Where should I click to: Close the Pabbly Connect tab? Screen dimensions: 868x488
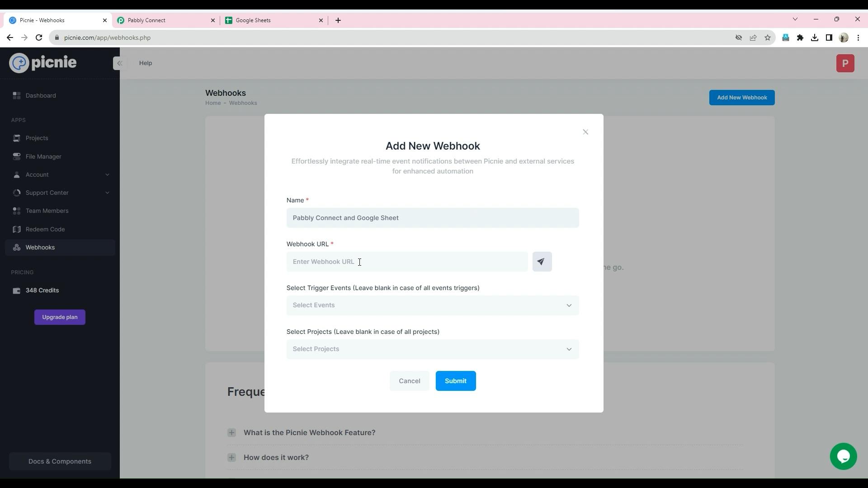(213, 20)
